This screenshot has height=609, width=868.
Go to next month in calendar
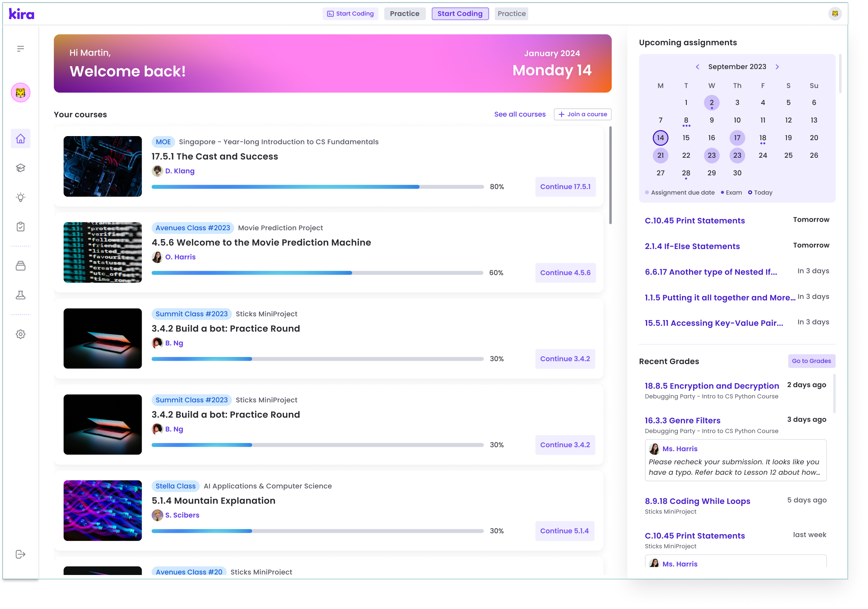click(x=777, y=67)
